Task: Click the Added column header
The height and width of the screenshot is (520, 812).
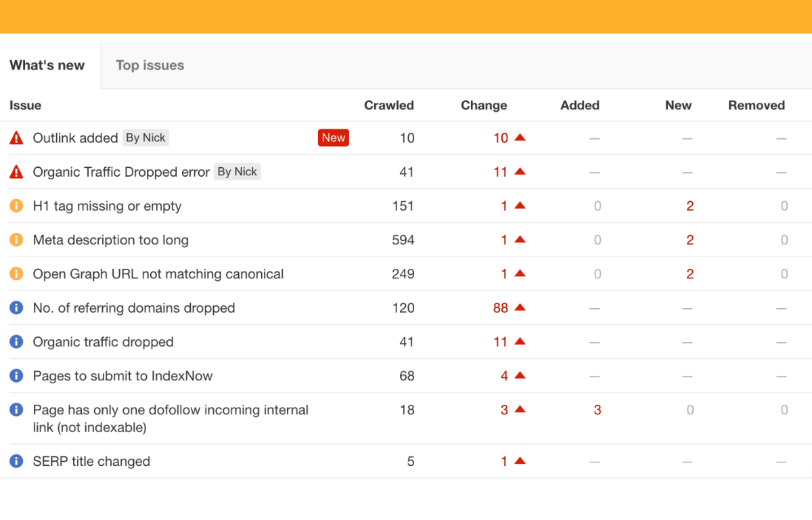Action: point(580,105)
